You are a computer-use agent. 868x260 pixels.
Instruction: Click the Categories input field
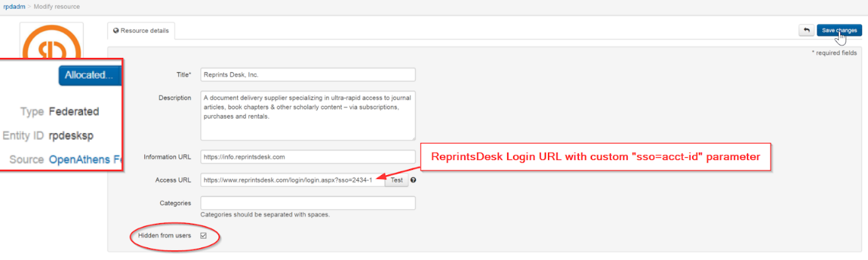coord(308,203)
